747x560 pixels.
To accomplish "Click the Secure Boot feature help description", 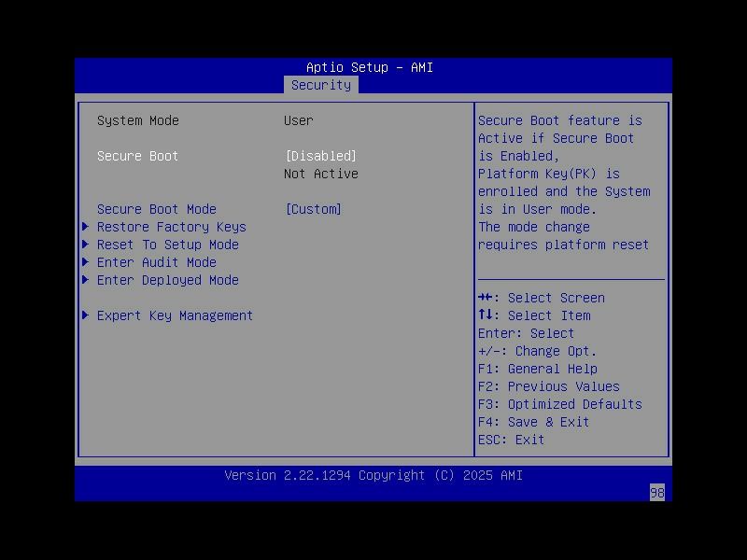I will pyautogui.click(x=564, y=182).
